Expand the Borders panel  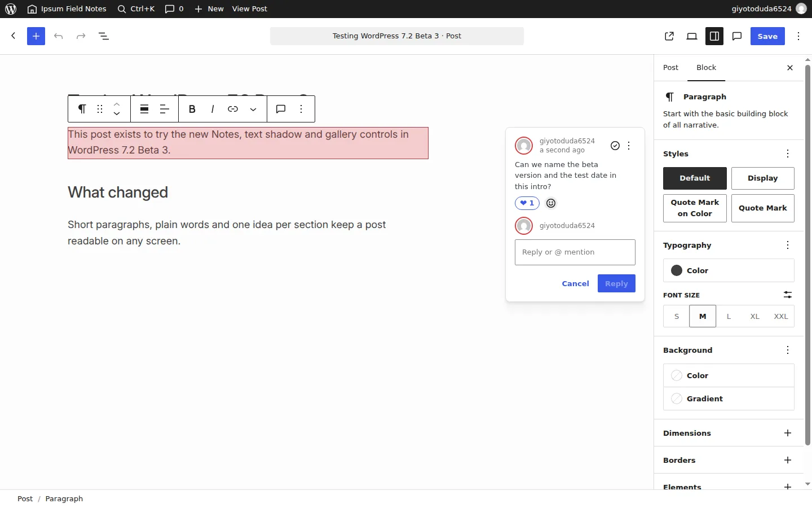coord(729,460)
